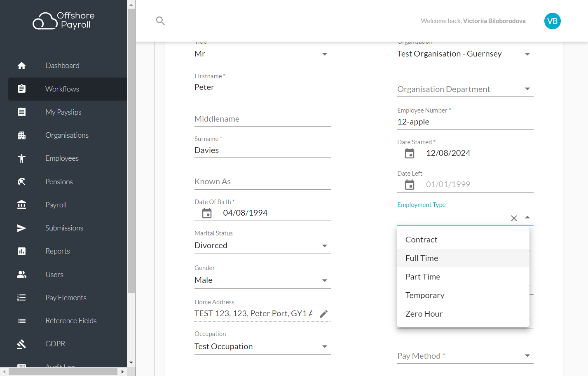Click the Submissions send arrow icon

point(22,228)
